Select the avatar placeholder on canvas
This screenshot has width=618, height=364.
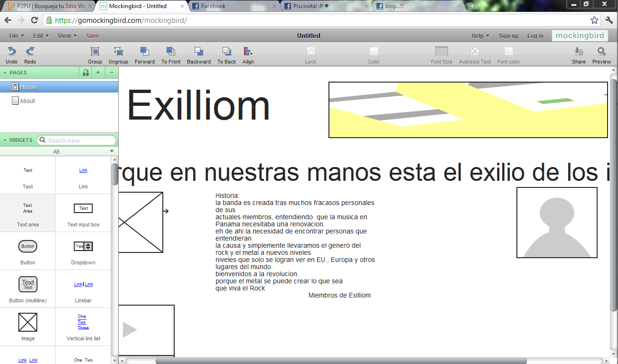point(557,223)
